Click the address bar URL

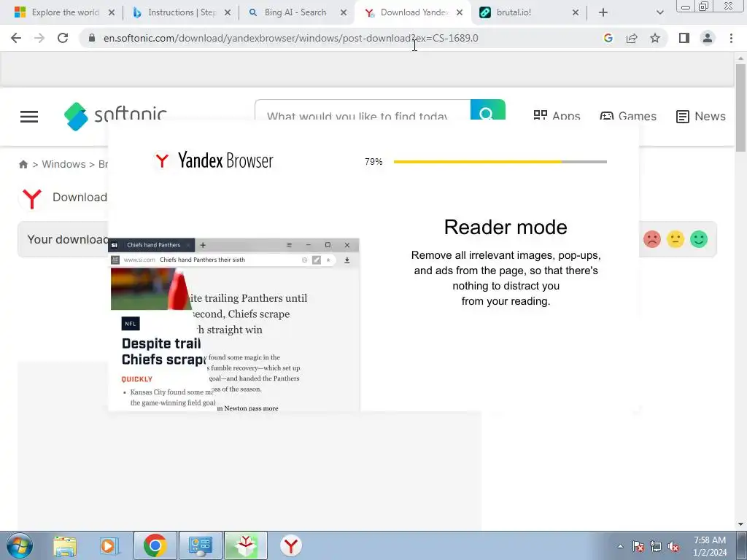290,38
